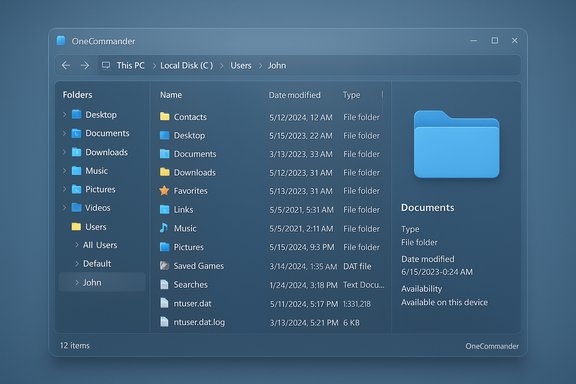Click the Saved Games icon
The height and width of the screenshot is (384, 576).
(164, 265)
